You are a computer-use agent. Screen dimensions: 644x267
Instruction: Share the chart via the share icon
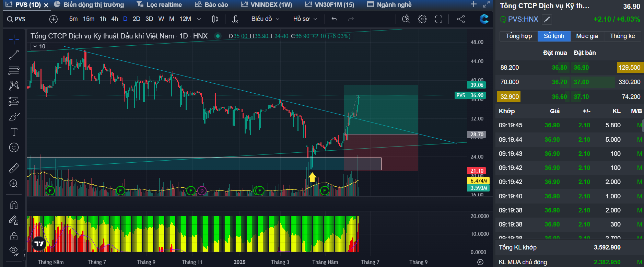point(461,19)
